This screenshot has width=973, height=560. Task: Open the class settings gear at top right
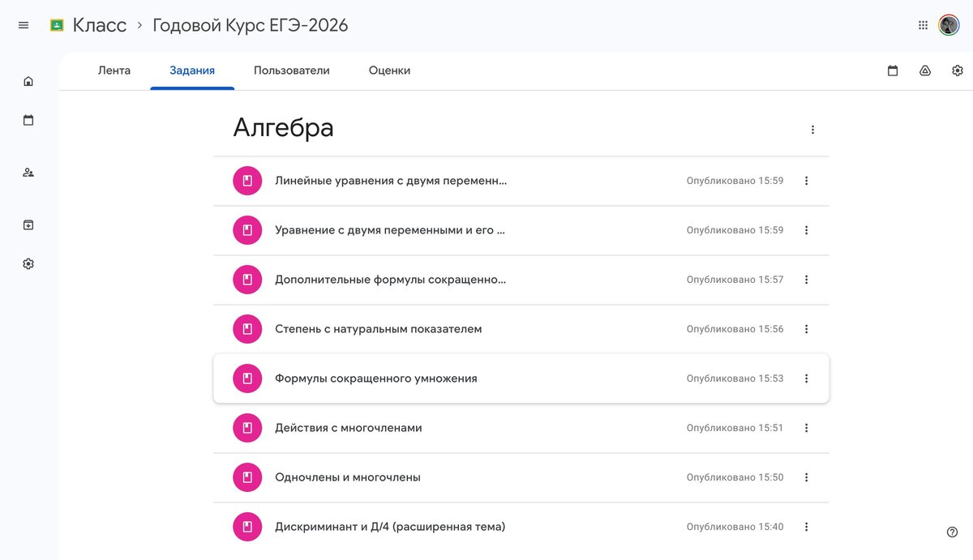(958, 71)
